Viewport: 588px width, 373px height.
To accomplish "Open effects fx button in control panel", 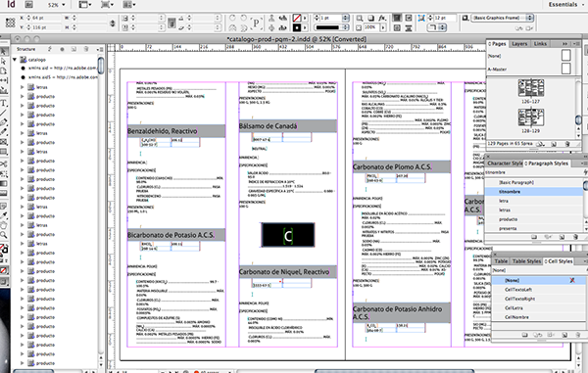I will (382, 18).
